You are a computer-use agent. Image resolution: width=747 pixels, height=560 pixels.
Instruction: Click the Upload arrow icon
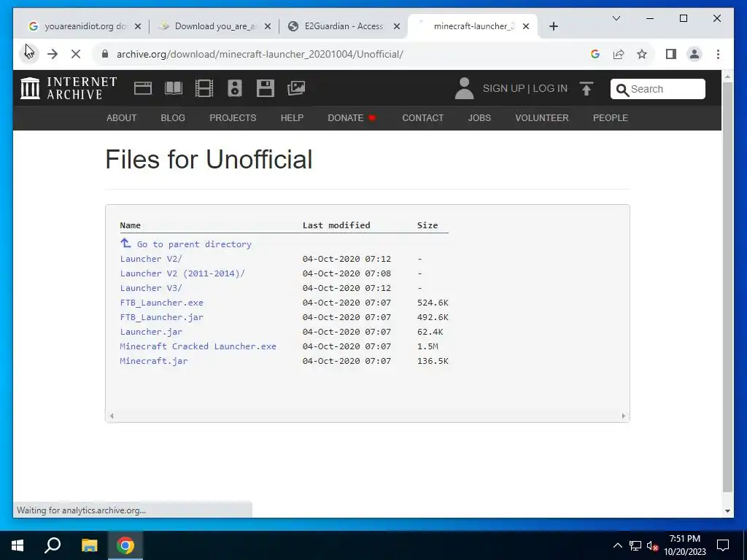point(587,88)
